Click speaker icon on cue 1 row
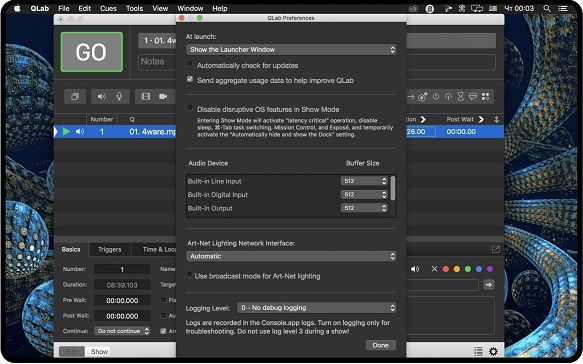Image resolution: width=583 pixels, height=364 pixels. point(80,132)
